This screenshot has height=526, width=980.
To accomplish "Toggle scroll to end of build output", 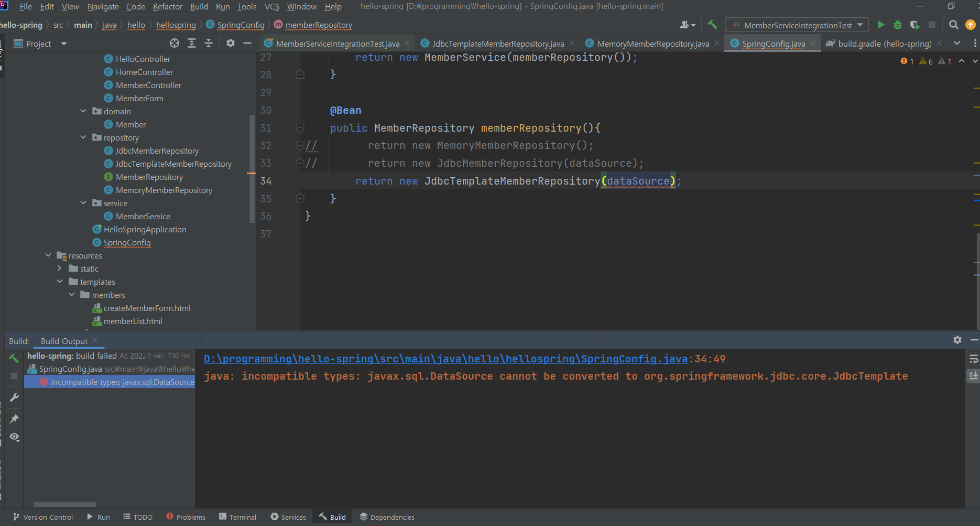I will tap(973, 376).
